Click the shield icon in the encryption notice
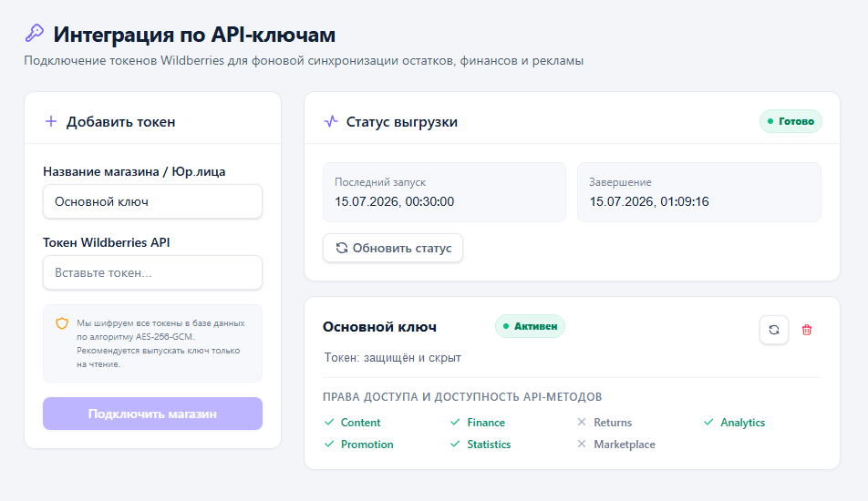Viewport: 868px width, 501px height. click(62, 323)
